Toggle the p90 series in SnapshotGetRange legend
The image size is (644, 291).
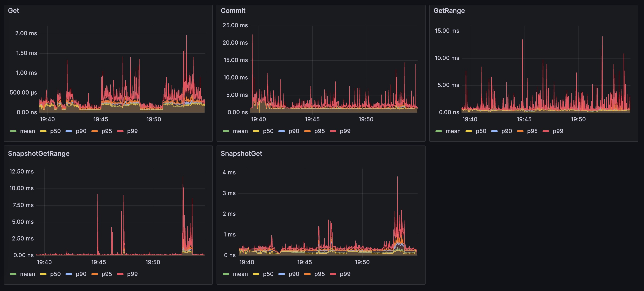click(x=81, y=274)
